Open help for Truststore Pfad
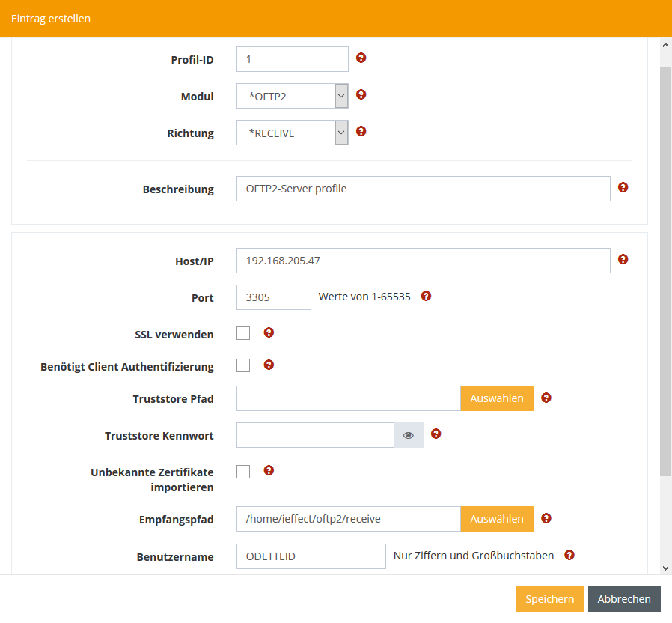 point(546,398)
